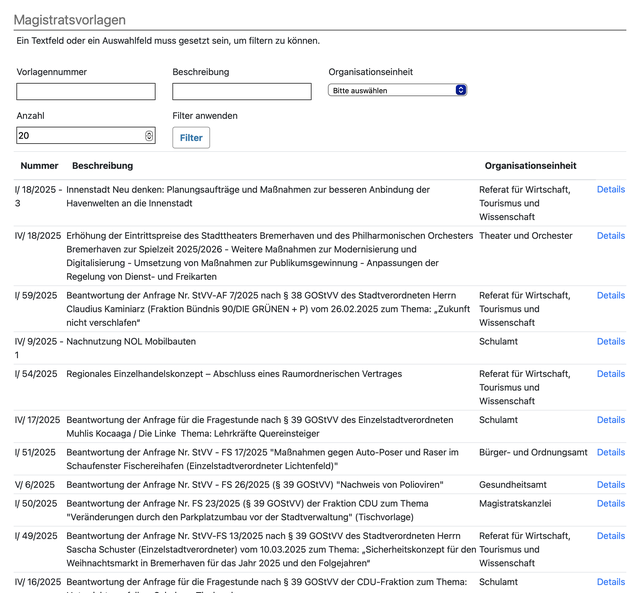Open Details for I/ 54/2025

611,373
